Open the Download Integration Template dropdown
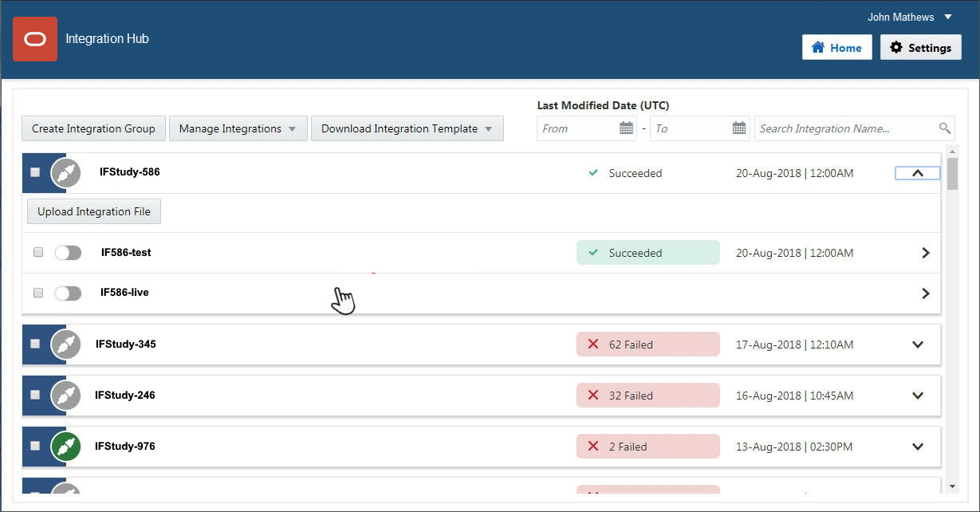 407,128
